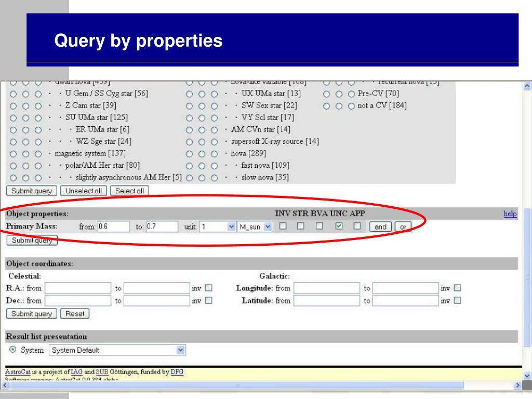Tick the STR checkbox for Primary Mass
This screenshot has height=399, width=532.
click(x=300, y=225)
